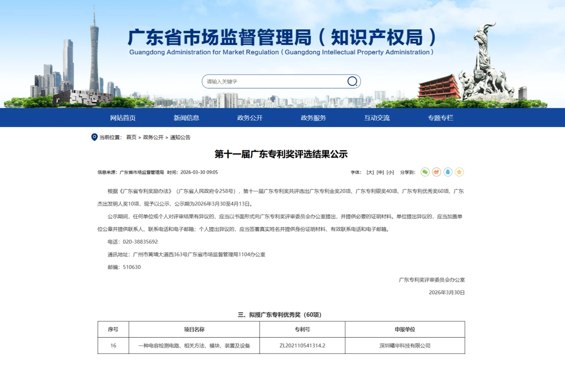
Task: Click the site title logo 广东省市场监督管理局
Action: [282, 38]
